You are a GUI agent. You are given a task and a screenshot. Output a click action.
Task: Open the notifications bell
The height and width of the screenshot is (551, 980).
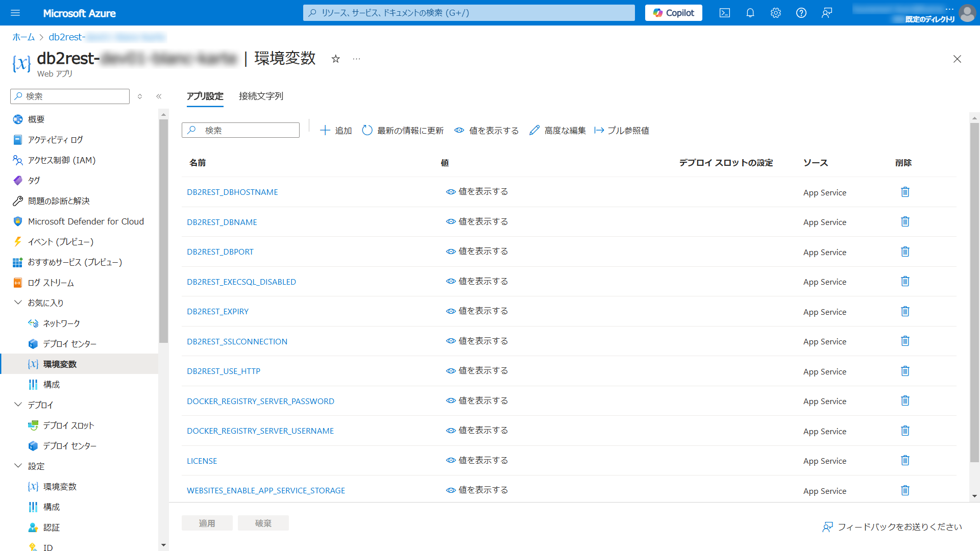(x=750, y=13)
